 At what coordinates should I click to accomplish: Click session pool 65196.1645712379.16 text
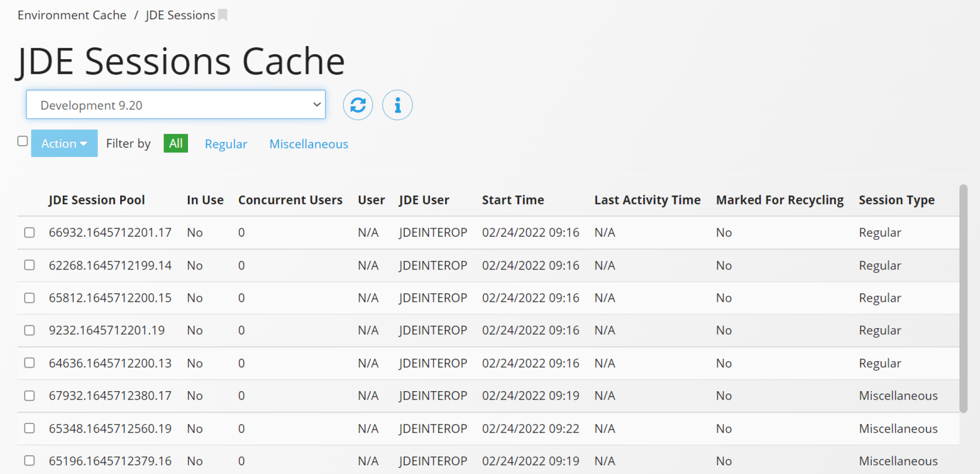[110, 461]
